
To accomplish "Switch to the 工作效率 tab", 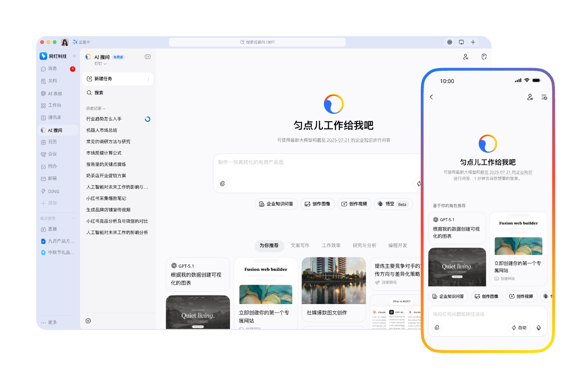I will tap(331, 245).
